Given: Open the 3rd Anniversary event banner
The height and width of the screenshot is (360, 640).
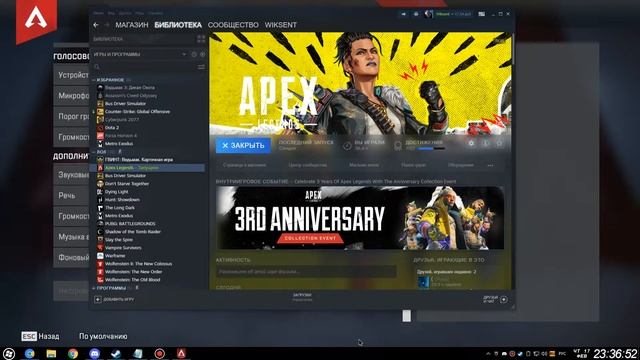Looking at the screenshot, I should click(360, 218).
